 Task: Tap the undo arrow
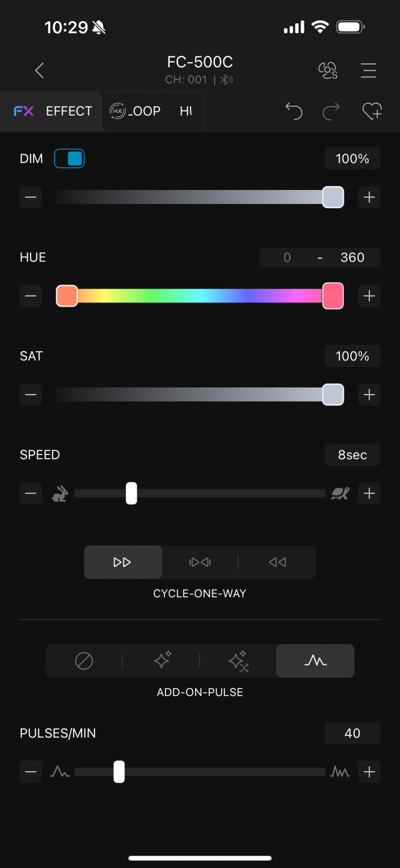[294, 111]
